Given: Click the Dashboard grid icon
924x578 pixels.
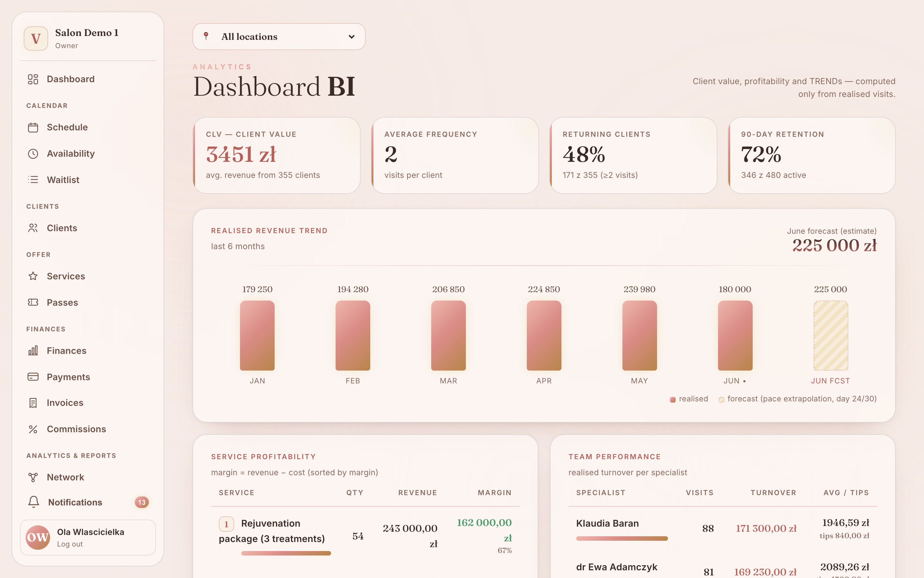Looking at the screenshot, I should coord(33,79).
